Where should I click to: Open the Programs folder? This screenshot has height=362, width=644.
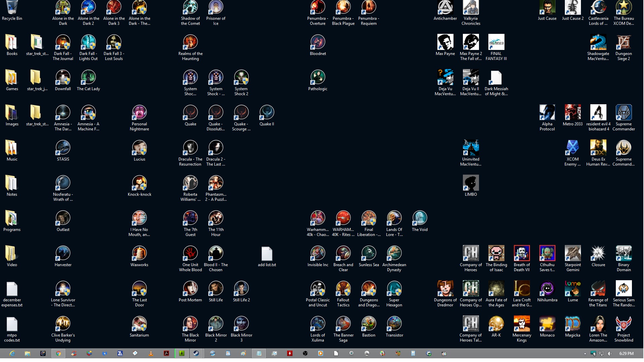click(12, 221)
